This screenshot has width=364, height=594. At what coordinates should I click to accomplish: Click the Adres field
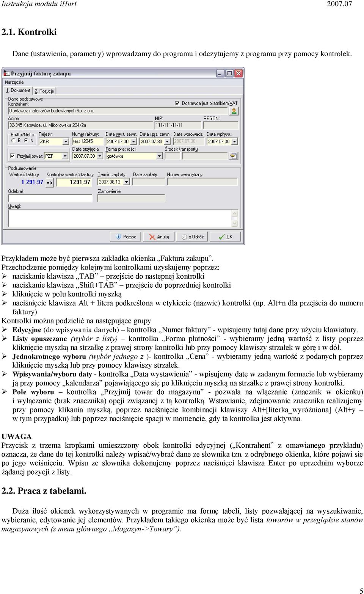pyautogui.click(x=80, y=125)
